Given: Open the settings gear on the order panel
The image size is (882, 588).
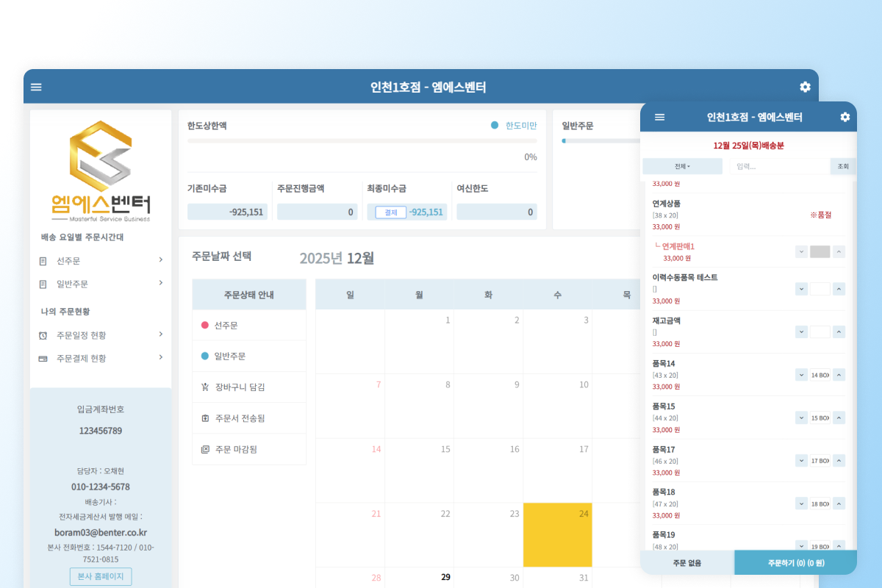Looking at the screenshot, I should 844,116.
